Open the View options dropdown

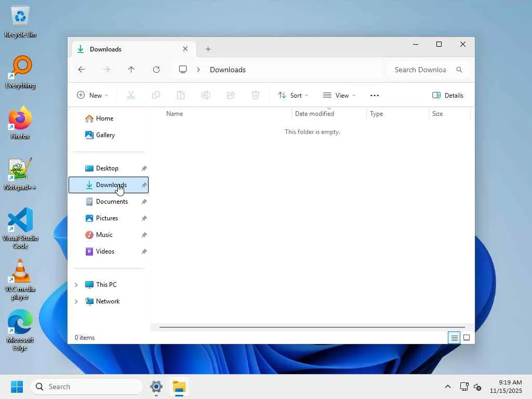click(x=339, y=96)
